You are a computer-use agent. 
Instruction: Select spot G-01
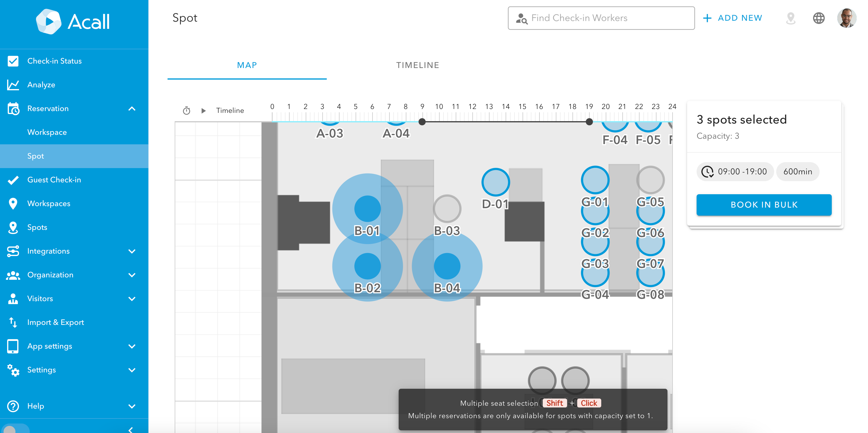coord(595,180)
